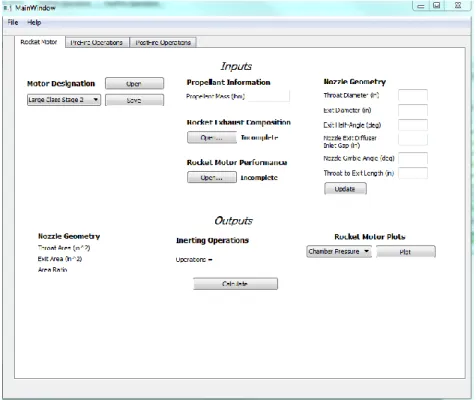
Task: Click the Plot button
Action: pos(406,252)
